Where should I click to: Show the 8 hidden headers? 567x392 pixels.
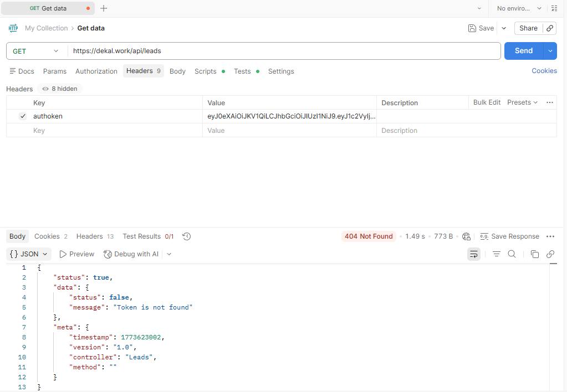pyautogui.click(x=60, y=89)
